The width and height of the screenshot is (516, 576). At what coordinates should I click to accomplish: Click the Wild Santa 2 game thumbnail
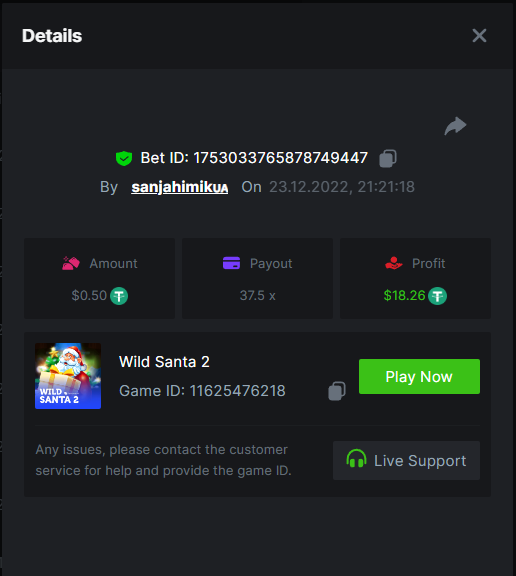(x=68, y=376)
